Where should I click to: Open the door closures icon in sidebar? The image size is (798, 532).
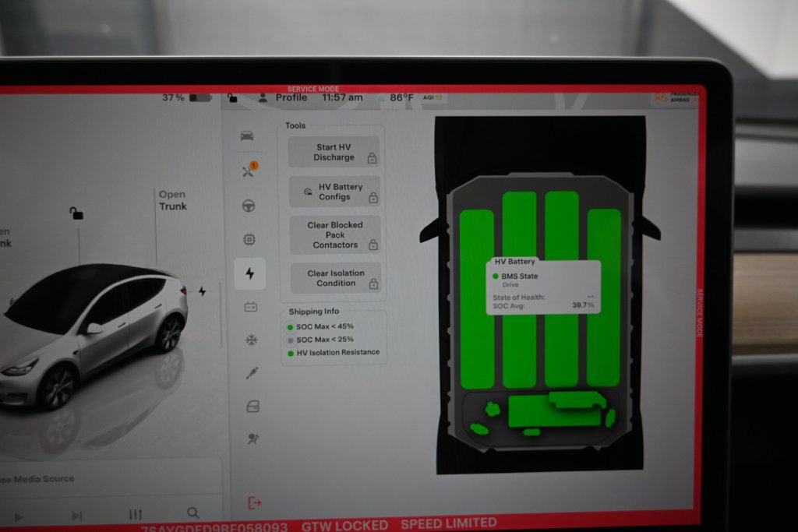click(253, 406)
